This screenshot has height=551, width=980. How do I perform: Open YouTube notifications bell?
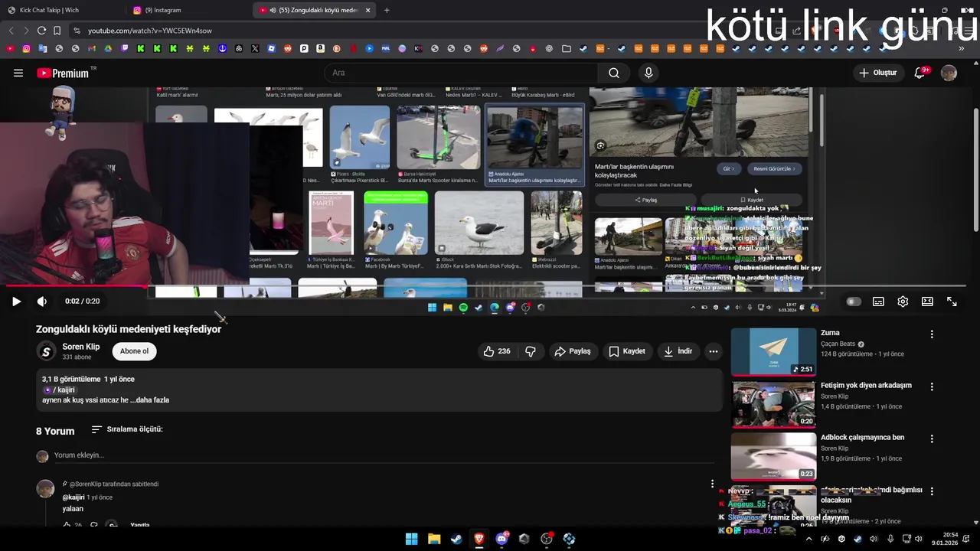click(x=920, y=73)
